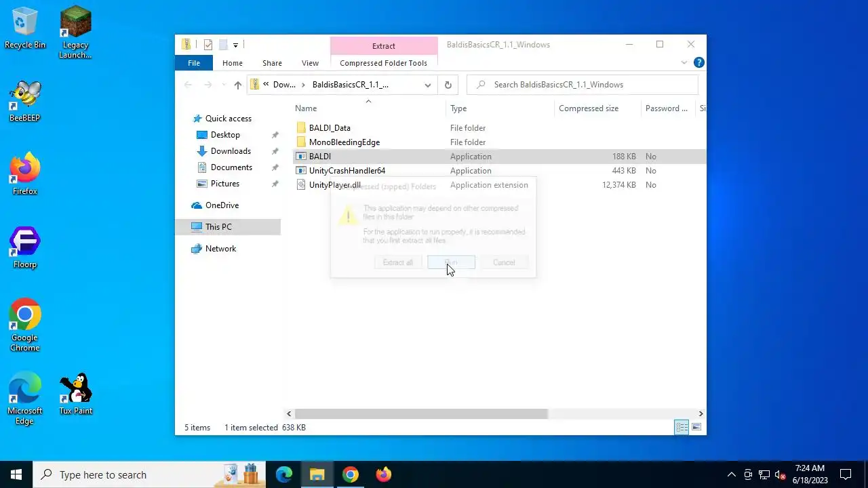Click the pin icon next to Desktop

275,135
